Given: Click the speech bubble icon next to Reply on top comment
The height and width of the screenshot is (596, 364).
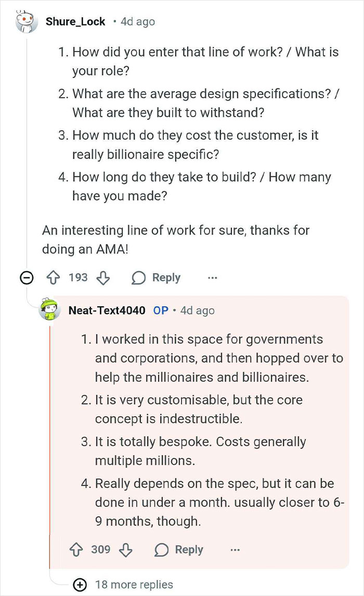Looking at the screenshot, I should click(x=138, y=278).
